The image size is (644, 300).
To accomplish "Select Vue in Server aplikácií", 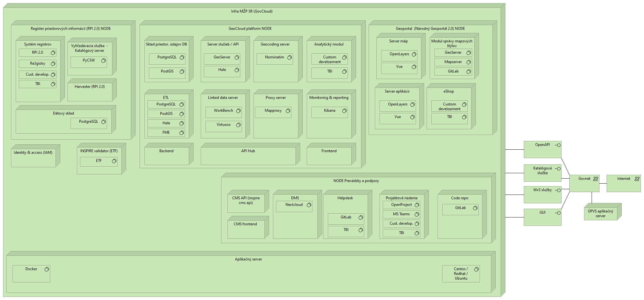I will click(397, 118).
